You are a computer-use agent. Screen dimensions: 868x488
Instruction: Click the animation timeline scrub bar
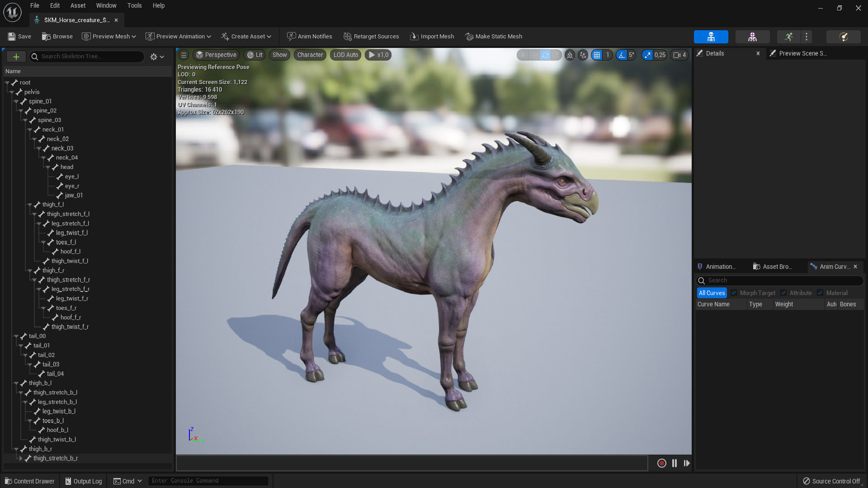(x=412, y=463)
